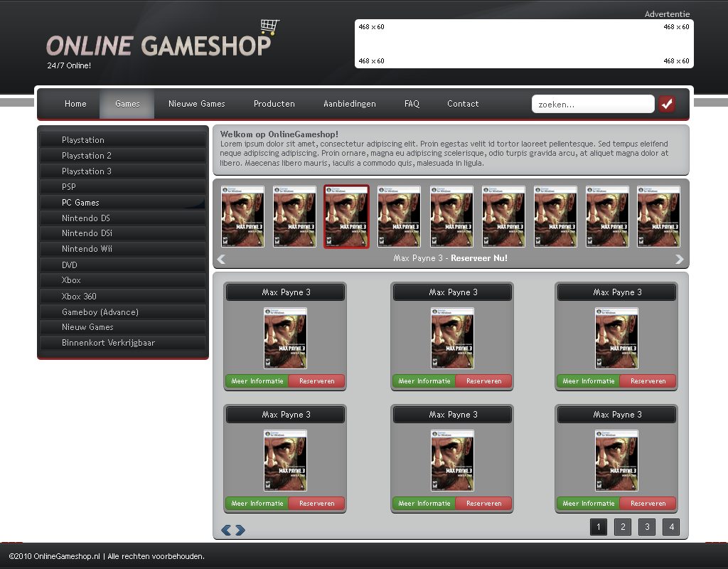Select PC Games in the sidebar
Screen dimensions: 728x569
[x=123, y=203]
